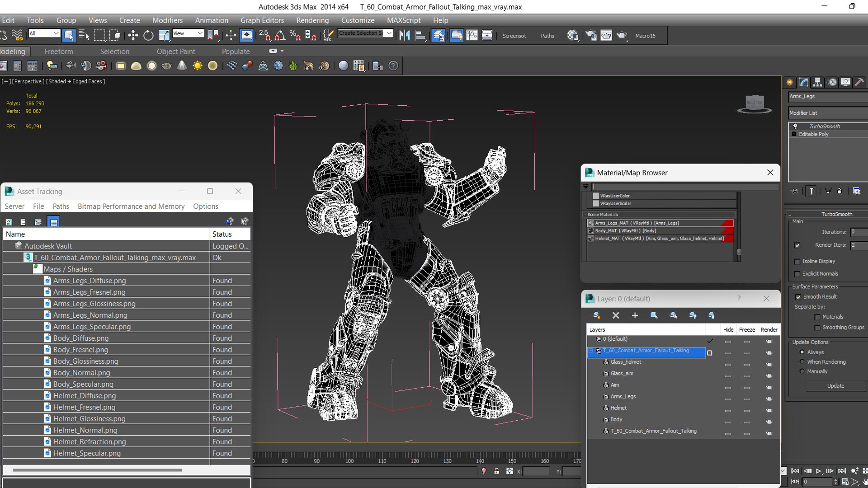Activate the Select and Move tool

pos(133,35)
